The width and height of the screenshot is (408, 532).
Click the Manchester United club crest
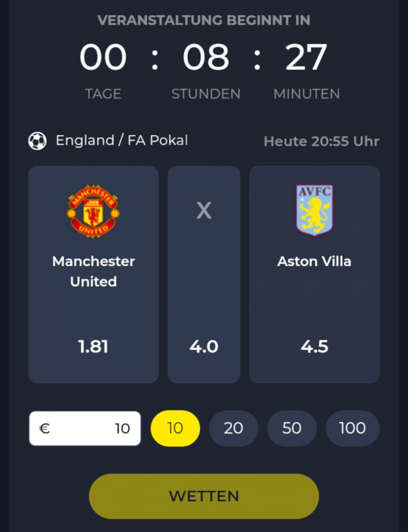click(x=94, y=211)
